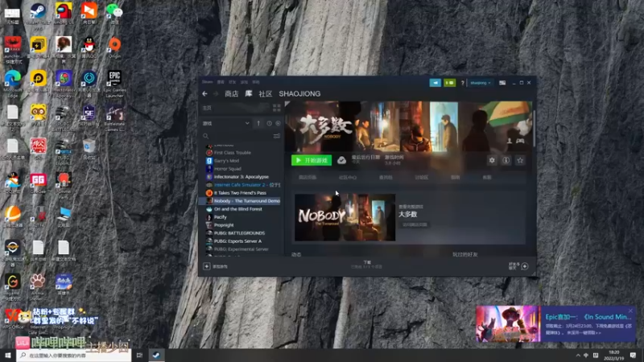Click the Windows taskbar search box
The height and width of the screenshot is (362, 644).
pyautogui.click(x=74, y=355)
